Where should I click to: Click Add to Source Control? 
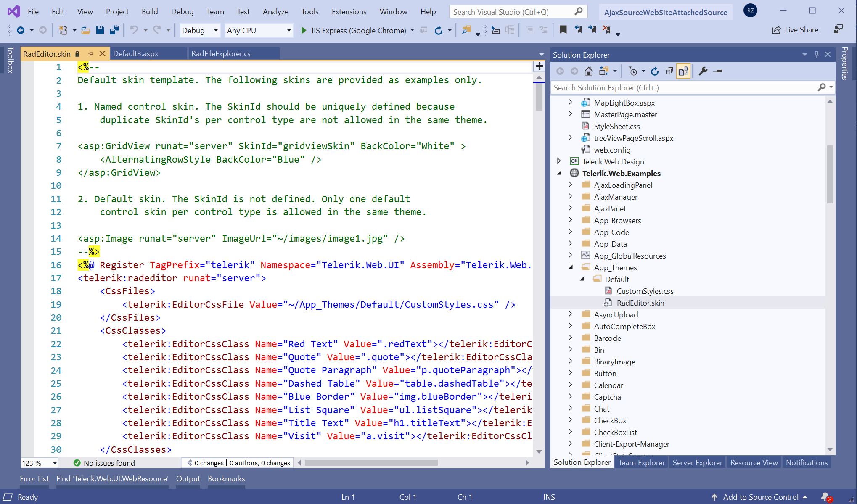pos(760,497)
